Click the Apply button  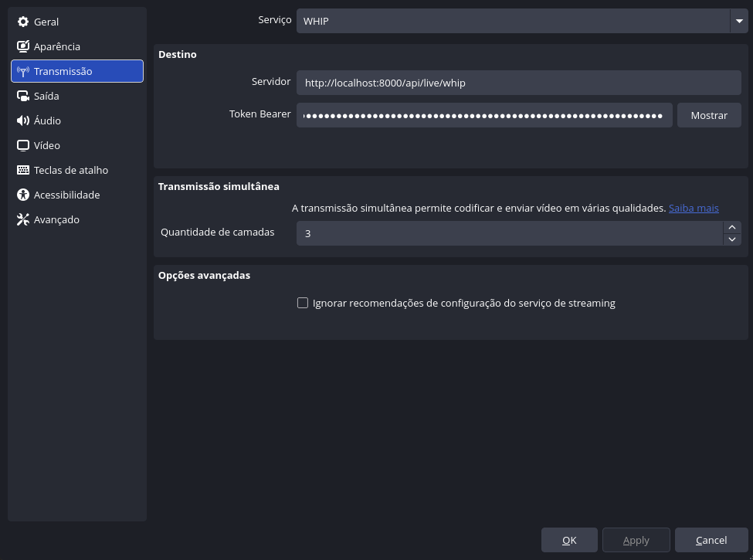click(636, 541)
